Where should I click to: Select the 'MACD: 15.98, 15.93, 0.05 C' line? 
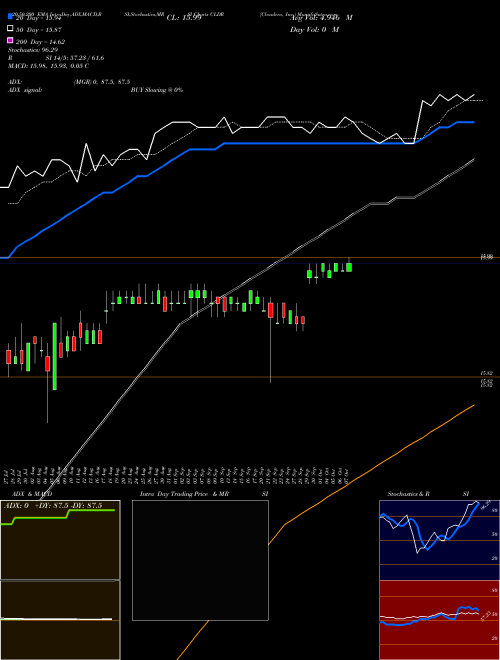(x=48, y=66)
